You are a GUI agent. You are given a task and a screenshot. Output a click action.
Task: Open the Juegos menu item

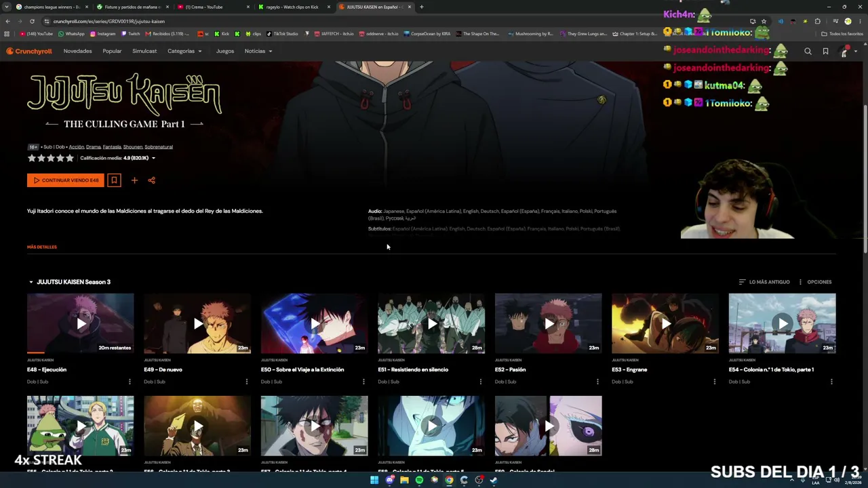[225, 51]
